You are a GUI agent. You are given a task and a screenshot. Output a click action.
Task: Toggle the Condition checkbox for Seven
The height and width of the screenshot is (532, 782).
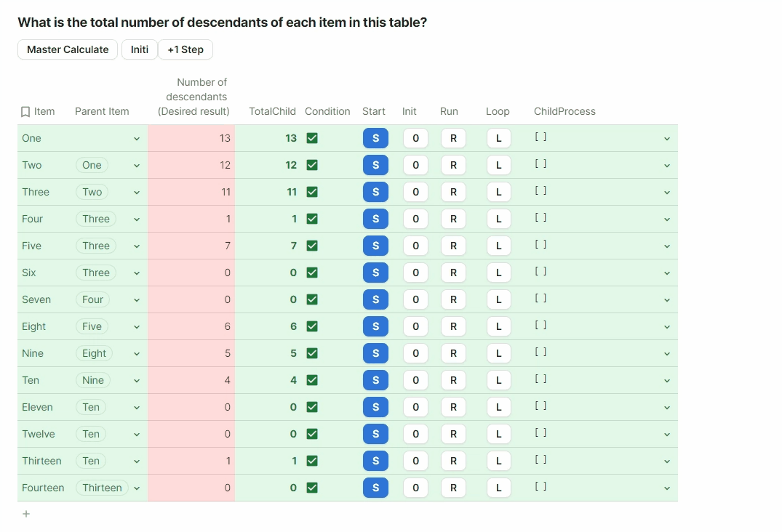pos(312,299)
